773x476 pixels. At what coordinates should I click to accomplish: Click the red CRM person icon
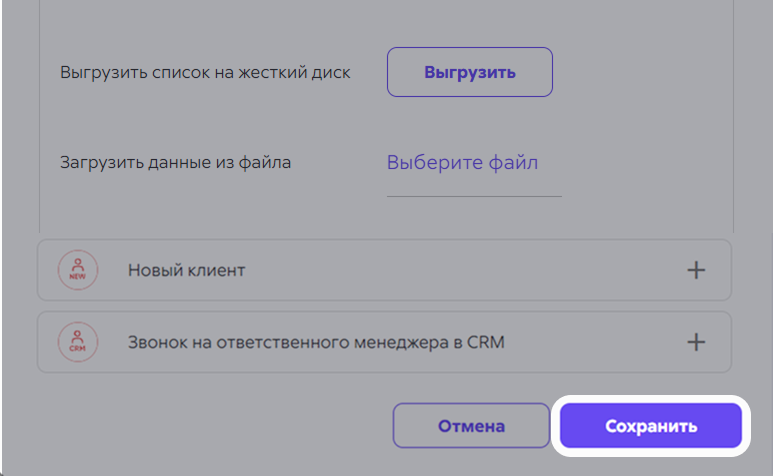[77, 342]
